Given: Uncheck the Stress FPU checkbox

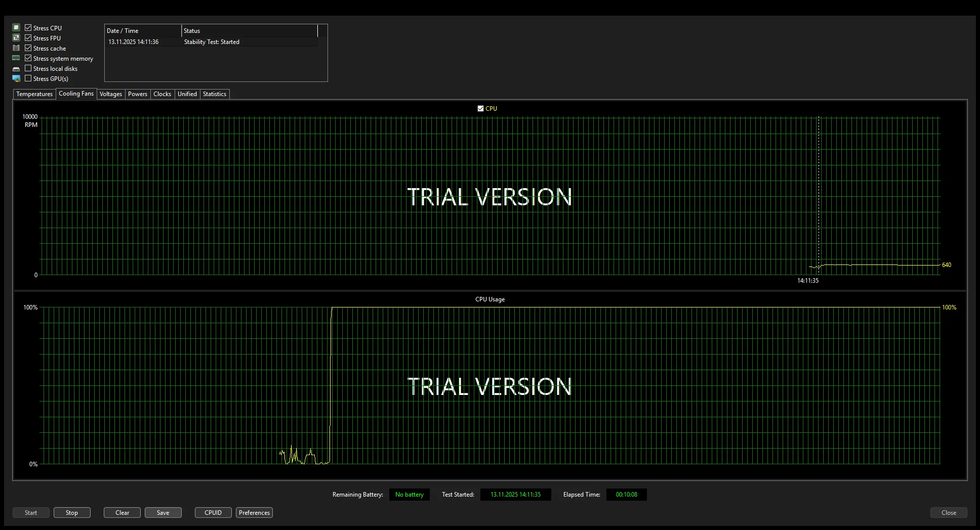Looking at the screenshot, I should pyautogui.click(x=28, y=38).
